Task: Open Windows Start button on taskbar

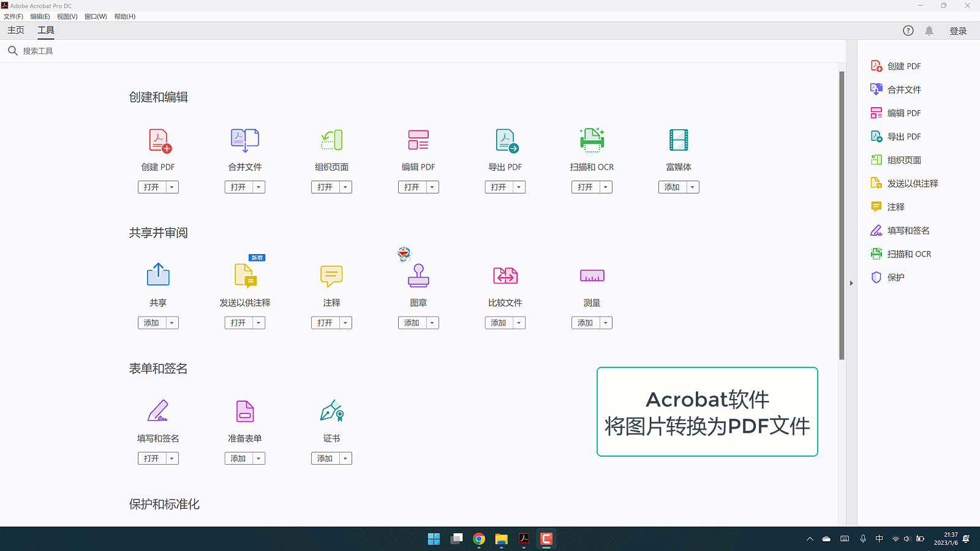Action: click(434, 539)
